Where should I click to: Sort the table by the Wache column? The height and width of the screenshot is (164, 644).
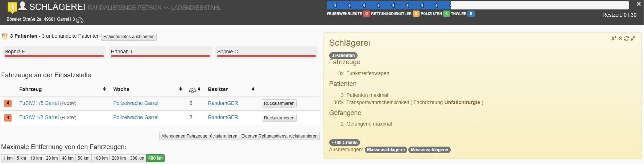[121, 89]
